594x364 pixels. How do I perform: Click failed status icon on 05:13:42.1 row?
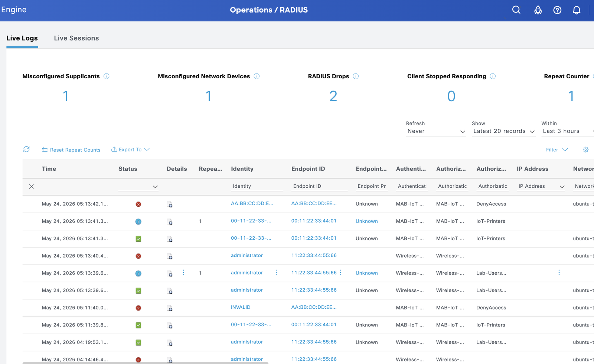point(138,204)
